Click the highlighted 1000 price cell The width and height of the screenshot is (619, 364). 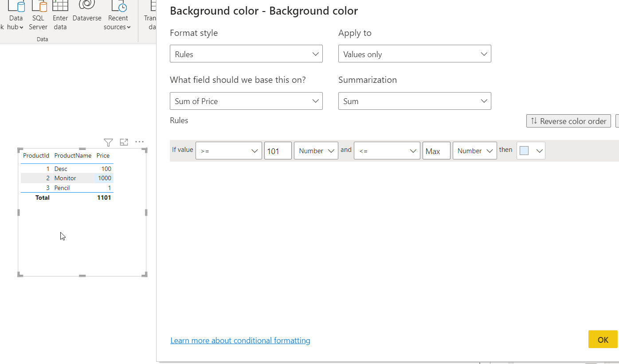(104, 178)
